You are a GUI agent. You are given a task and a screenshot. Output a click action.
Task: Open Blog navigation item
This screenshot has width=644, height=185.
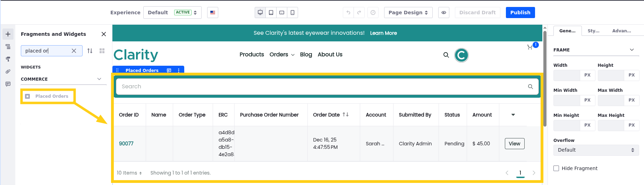(x=306, y=55)
